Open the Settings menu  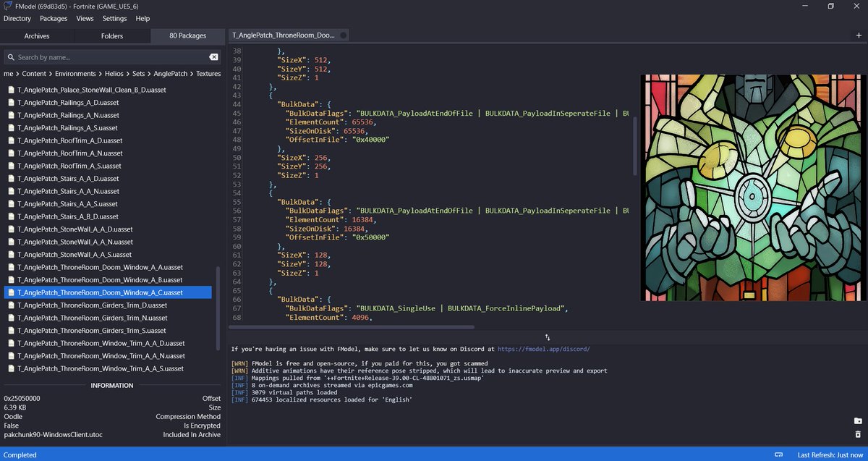[x=114, y=18]
